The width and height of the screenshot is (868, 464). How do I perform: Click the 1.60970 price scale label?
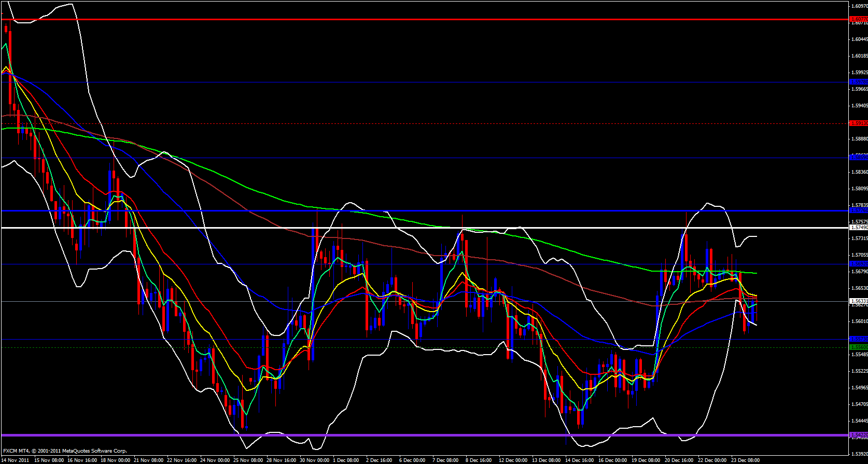click(x=859, y=6)
